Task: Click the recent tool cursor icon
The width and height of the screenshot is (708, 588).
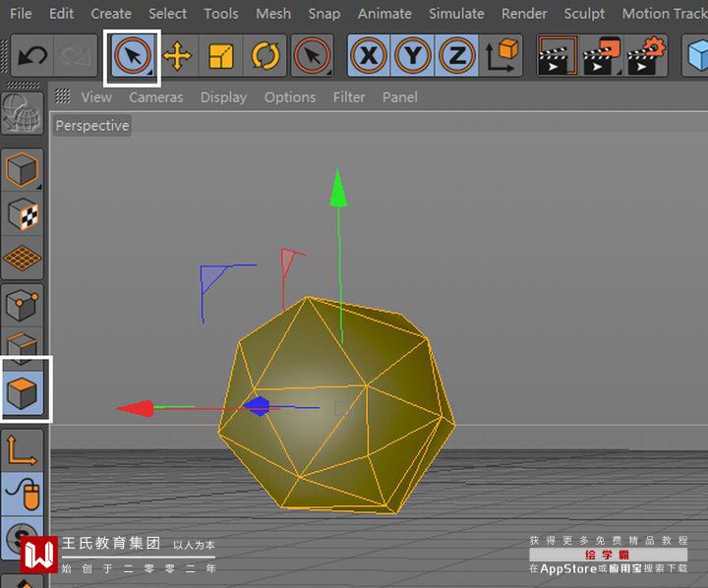Action: pyautogui.click(x=312, y=56)
